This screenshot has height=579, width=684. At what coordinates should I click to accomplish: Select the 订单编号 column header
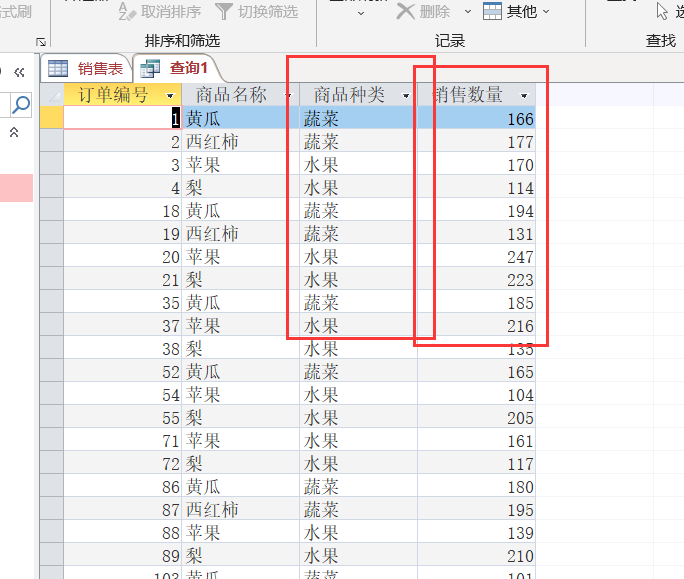point(123,95)
